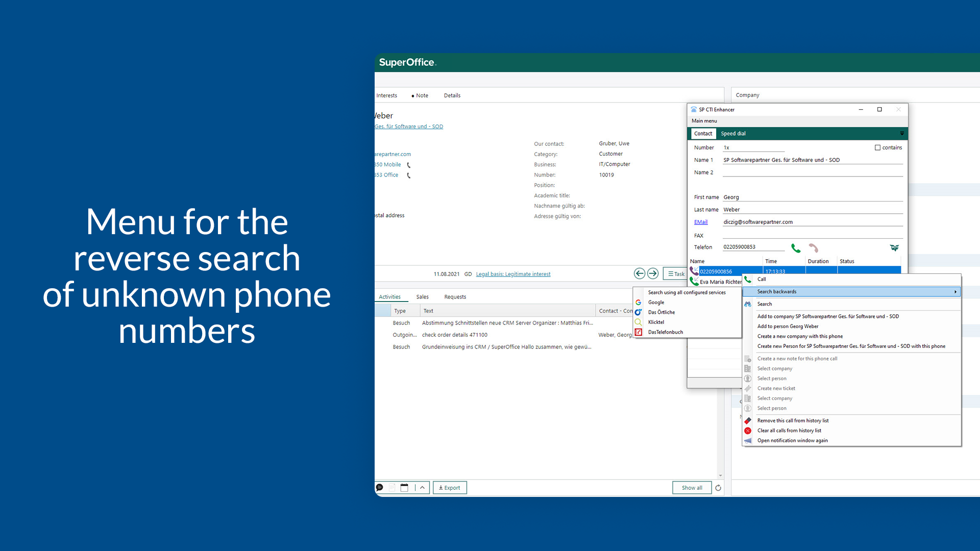The image size is (980, 551).
Task: Open the EMail link in CTI Enhancer
Action: point(700,222)
